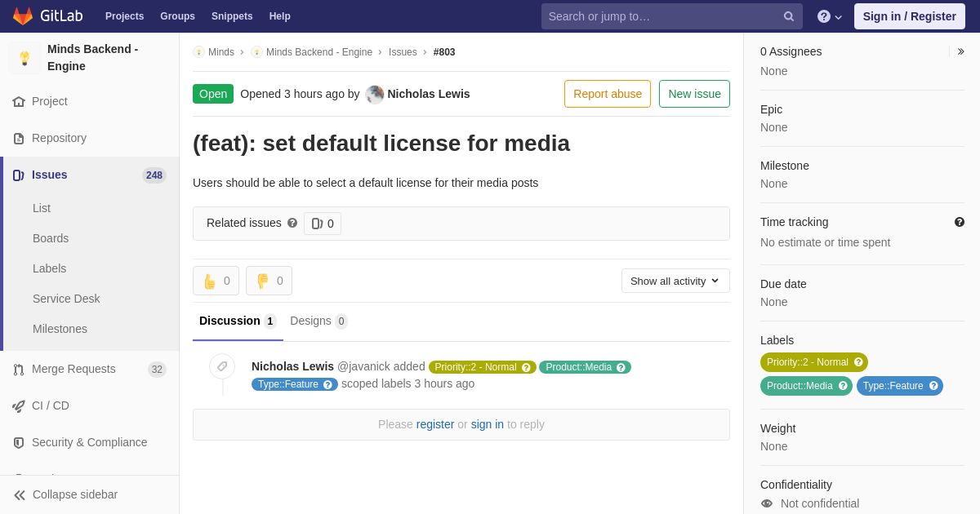980x514 pixels.
Task: Click the sign in link in reply box
Action: click(488, 424)
